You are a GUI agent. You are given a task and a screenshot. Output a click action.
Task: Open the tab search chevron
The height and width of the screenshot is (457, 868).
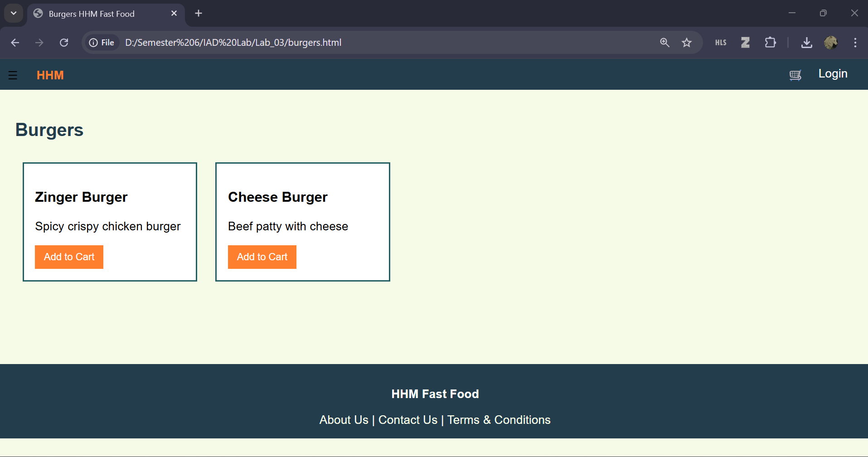click(13, 13)
